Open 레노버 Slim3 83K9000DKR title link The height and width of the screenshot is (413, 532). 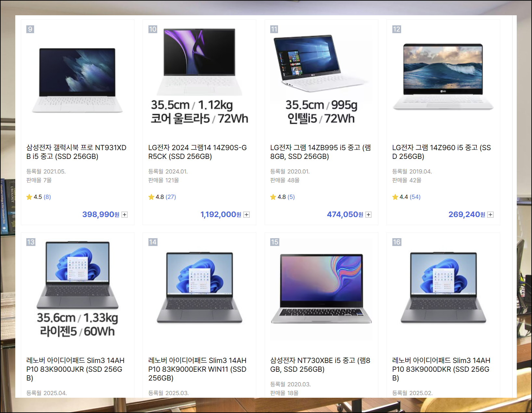441,369
